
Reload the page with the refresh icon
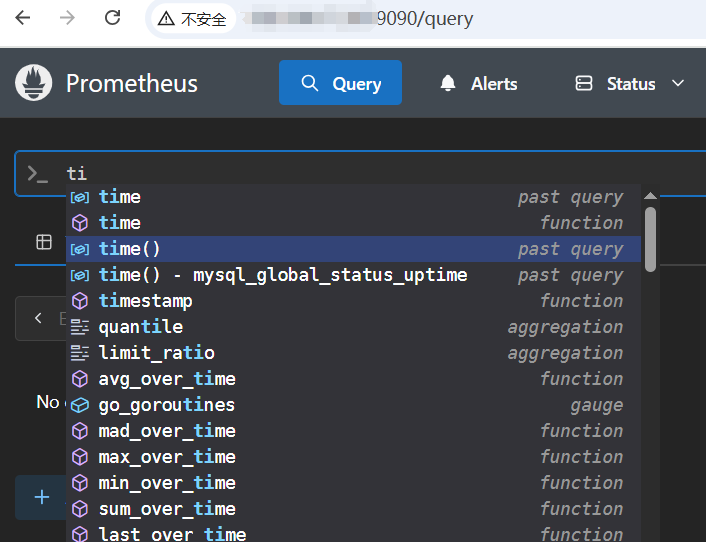(113, 18)
